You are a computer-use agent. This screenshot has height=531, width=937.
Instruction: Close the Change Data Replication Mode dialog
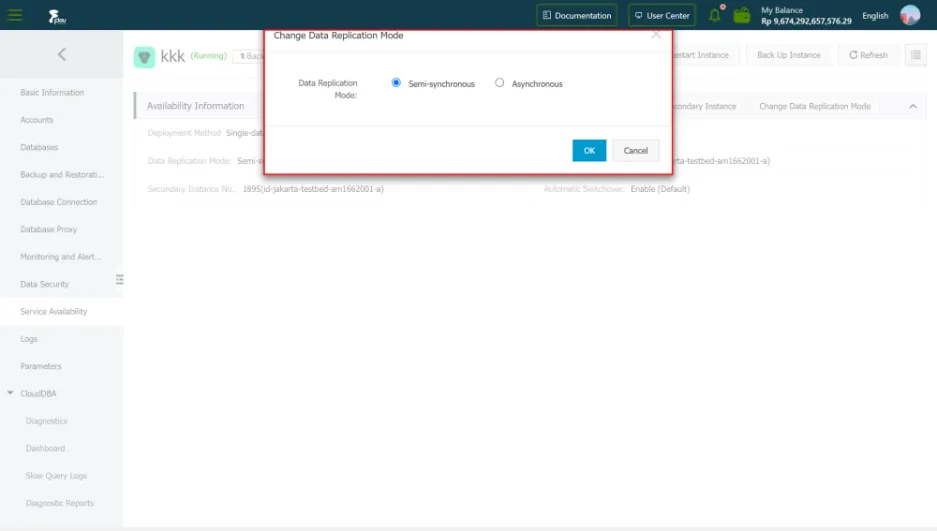pos(656,35)
